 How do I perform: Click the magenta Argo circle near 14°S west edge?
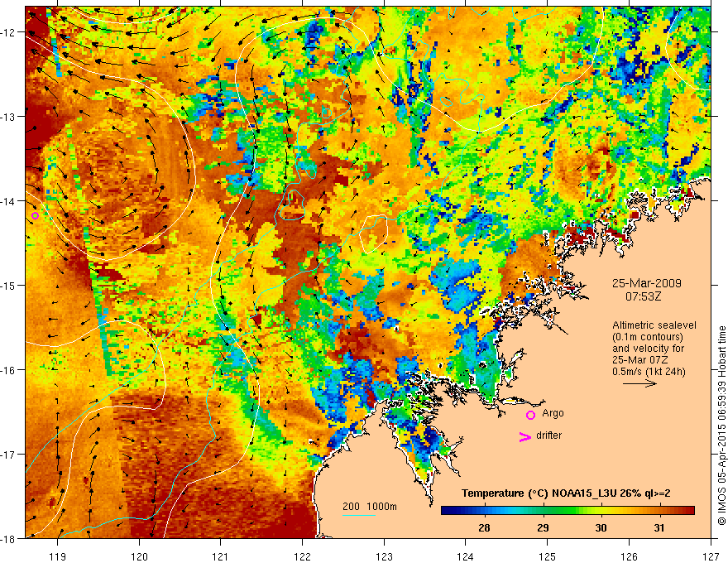[36, 215]
